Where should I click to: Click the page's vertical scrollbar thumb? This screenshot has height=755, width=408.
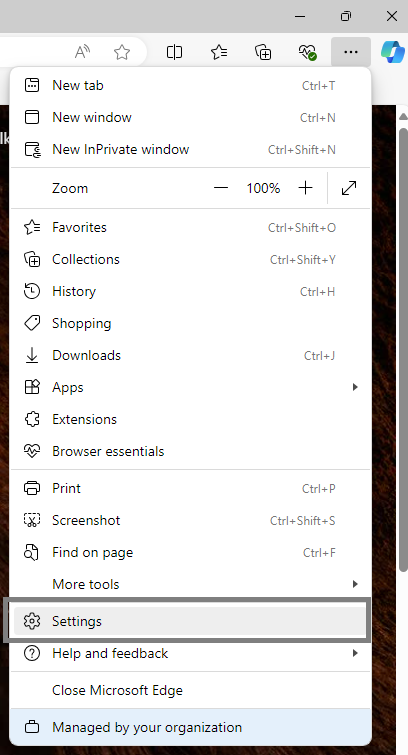(404, 349)
